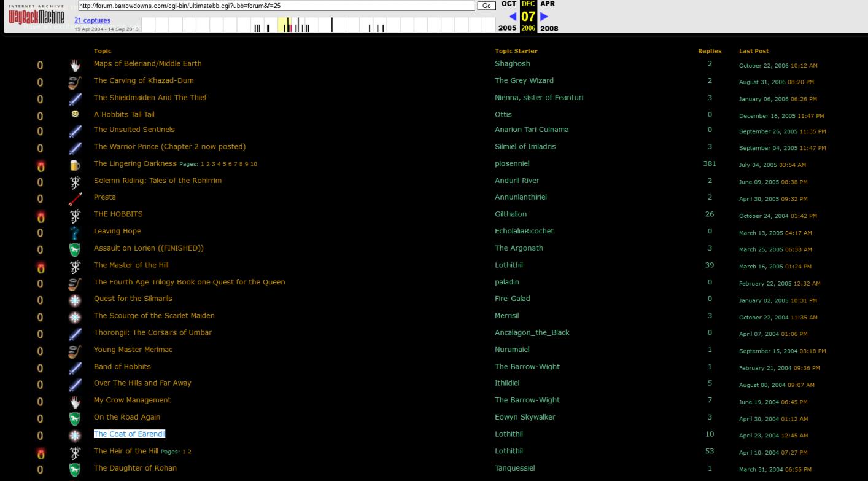Click beer mug icon beside The Lingering Darkness
This screenshot has height=481, width=868.
tap(75, 165)
